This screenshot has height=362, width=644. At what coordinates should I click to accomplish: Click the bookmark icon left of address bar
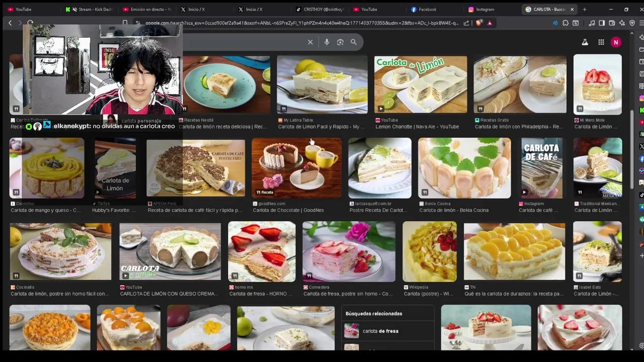tap(125, 23)
